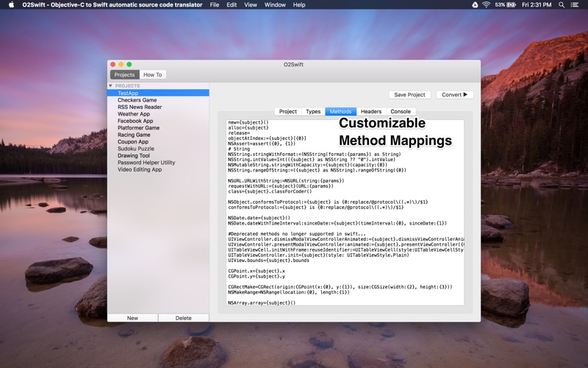Click the 'NSMutableString.stringWithCapacity:' line
The width and height of the screenshot is (588, 368).
[307, 164]
